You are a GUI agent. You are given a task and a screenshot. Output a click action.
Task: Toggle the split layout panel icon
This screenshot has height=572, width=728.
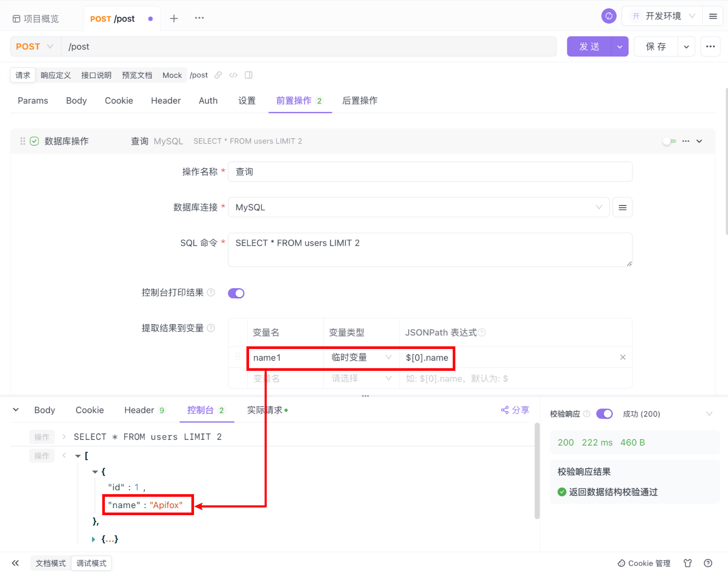coord(249,75)
